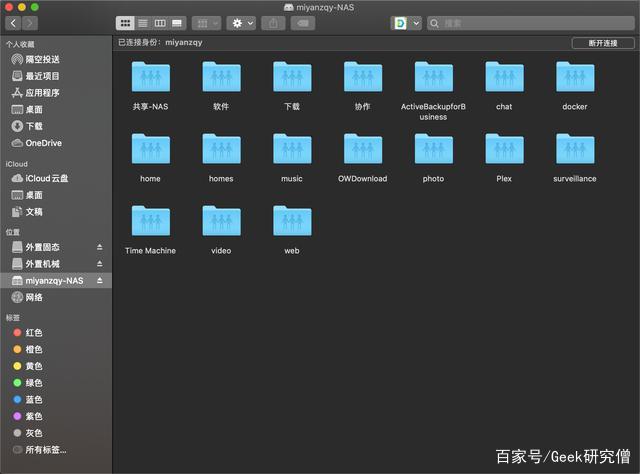640x474 pixels.
Task: Open 下载 Downloads in sidebar
Action: (x=56, y=127)
